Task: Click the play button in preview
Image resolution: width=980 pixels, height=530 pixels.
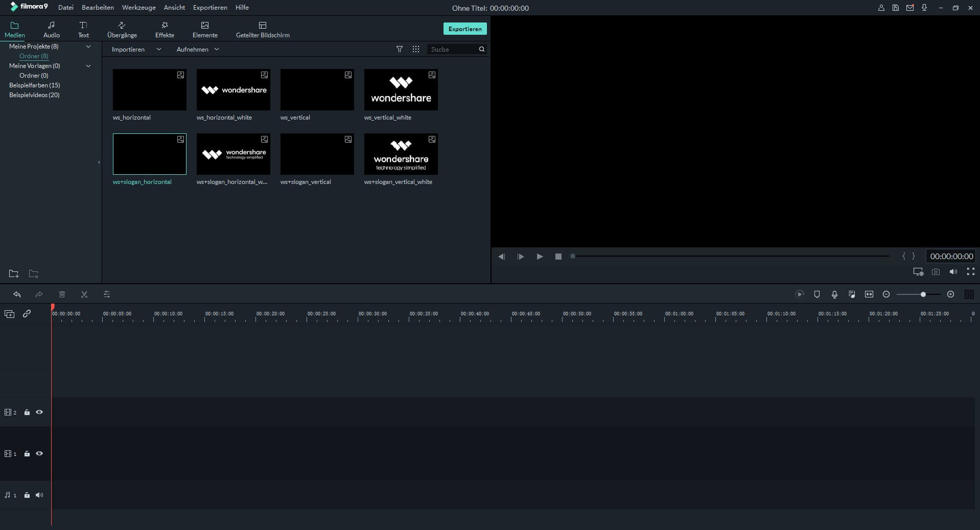Action: coord(540,257)
